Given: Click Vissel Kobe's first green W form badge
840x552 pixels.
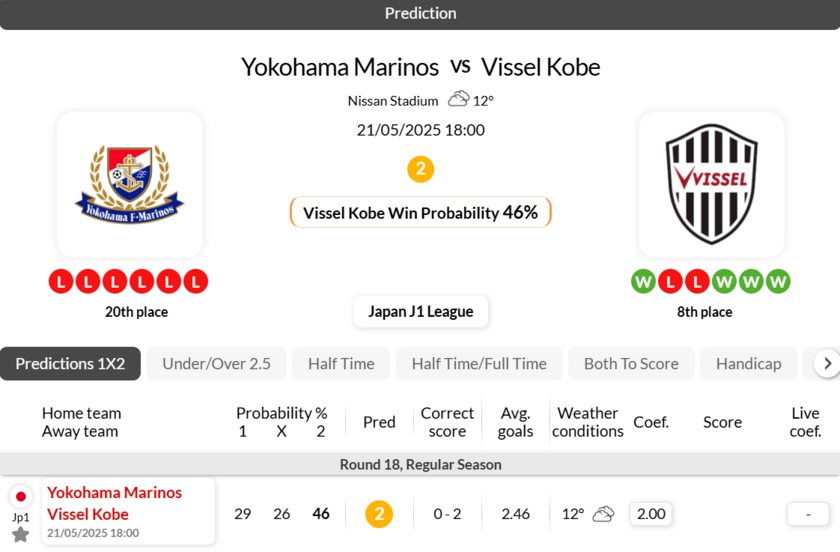Looking at the screenshot, I should pyautogui.click(x=643, y=282).
